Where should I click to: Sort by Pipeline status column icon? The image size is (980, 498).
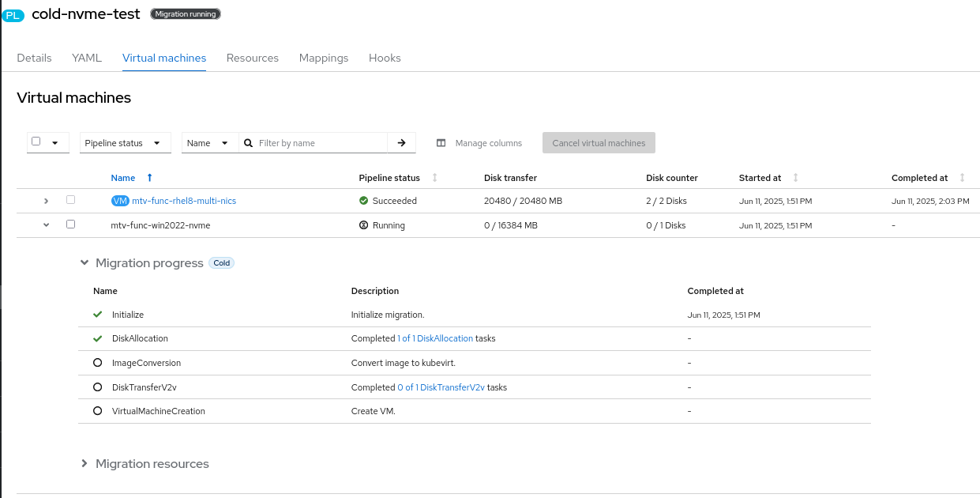click(x=434, y=178)
